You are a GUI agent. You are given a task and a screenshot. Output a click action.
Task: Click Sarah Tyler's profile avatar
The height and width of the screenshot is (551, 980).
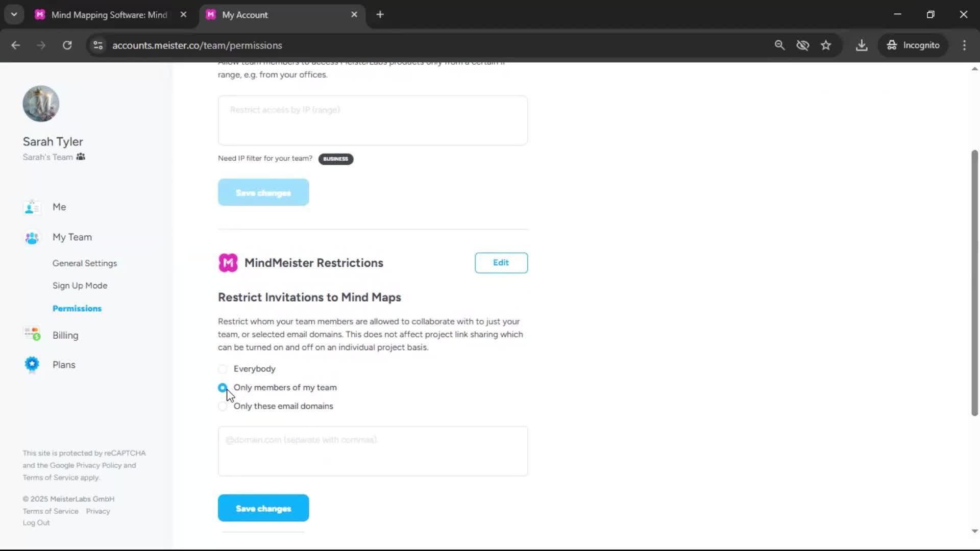pos(41,104)
